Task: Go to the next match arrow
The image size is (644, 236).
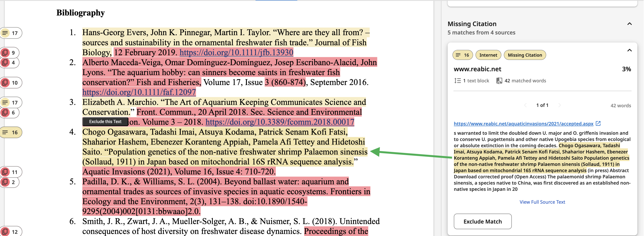Action: [559, 105]
